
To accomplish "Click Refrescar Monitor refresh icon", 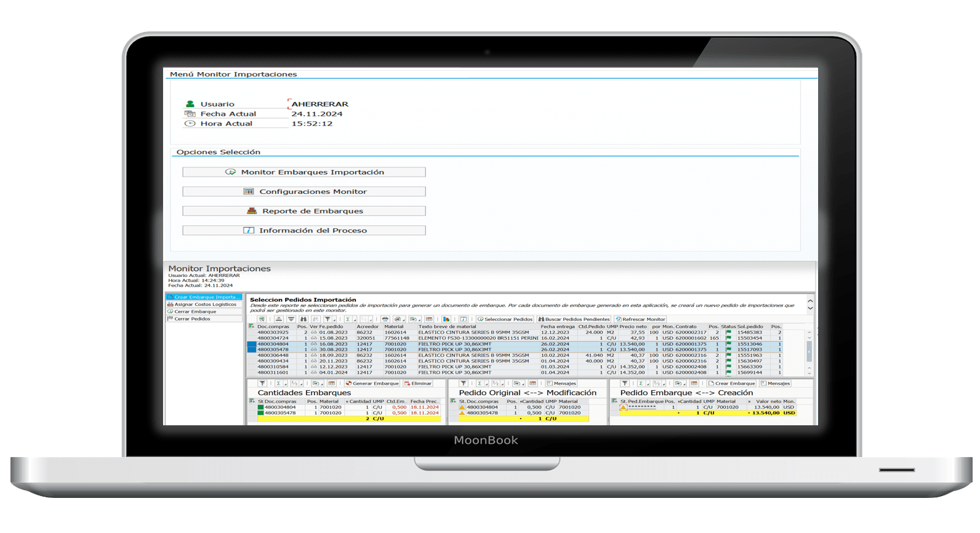I will coord(619,319).
